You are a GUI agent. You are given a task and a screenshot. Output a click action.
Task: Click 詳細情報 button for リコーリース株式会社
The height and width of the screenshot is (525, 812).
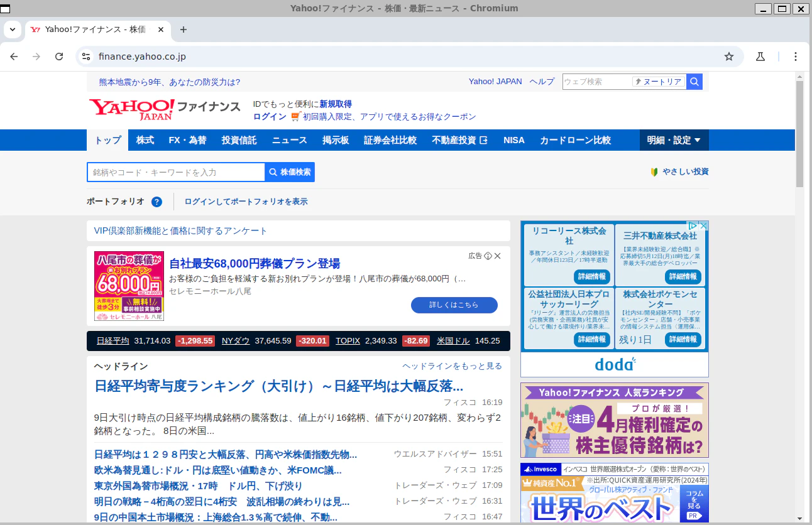coord(591,276)
